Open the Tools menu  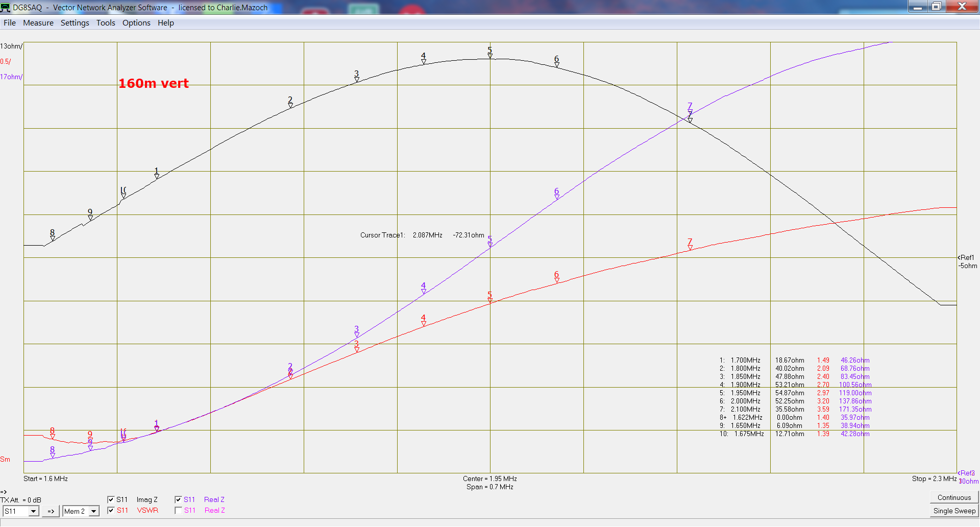106,23
